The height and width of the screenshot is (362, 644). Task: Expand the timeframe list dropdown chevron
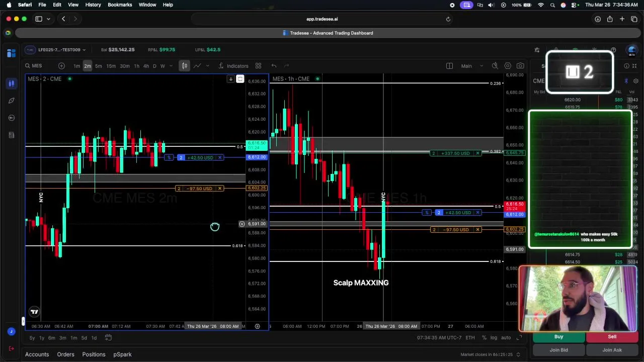171,66
